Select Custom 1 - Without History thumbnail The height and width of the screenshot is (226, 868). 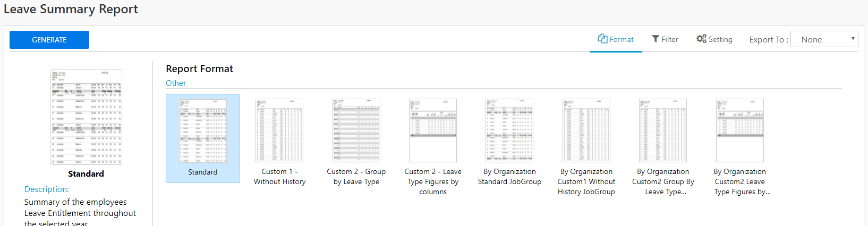pos(279,131)
